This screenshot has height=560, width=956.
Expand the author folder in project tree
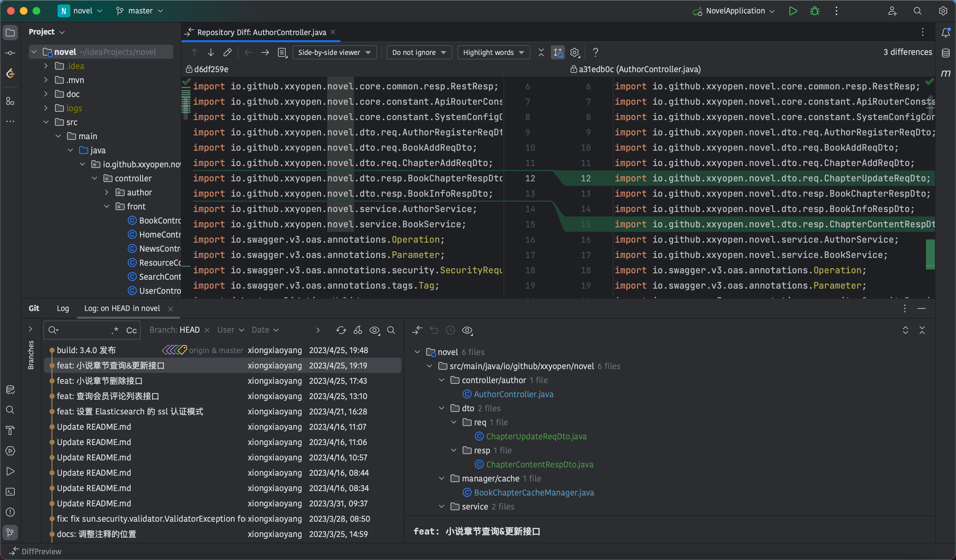pyautogui.click(x=107, y=193)
